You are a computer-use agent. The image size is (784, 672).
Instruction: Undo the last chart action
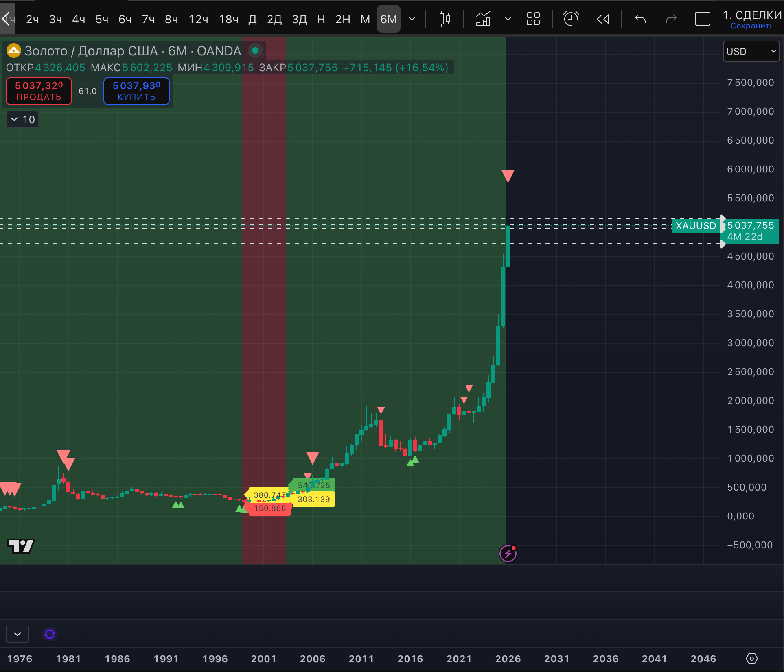pos(640,19)
